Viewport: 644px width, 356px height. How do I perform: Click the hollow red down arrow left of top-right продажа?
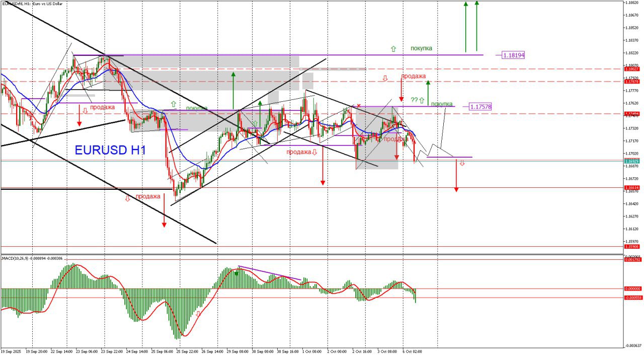point(385,78)
